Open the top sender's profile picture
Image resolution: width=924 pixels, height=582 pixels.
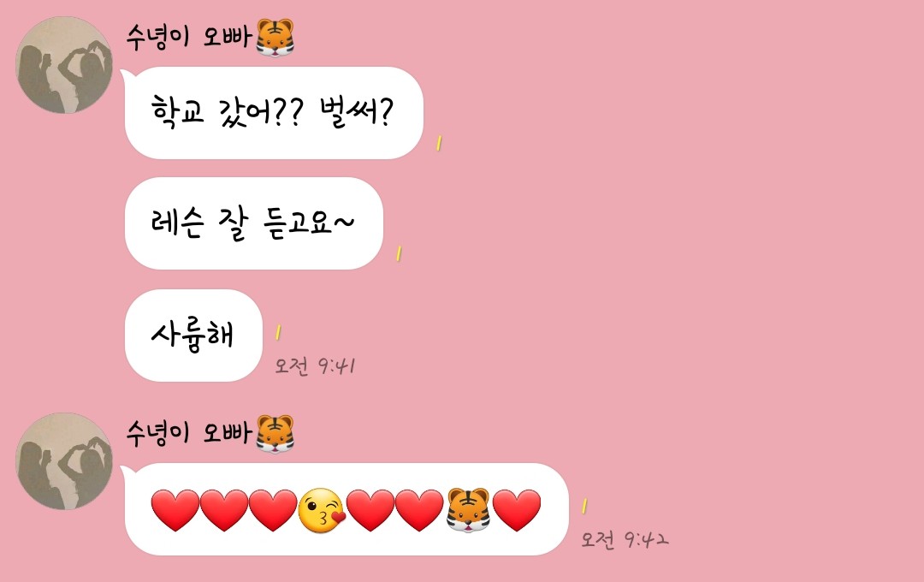(63, 65)
